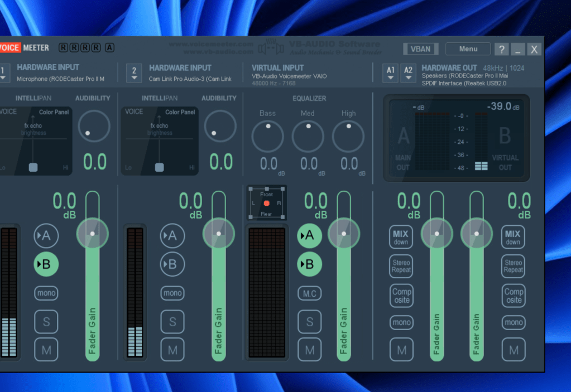Viewport: 571px width, 392px height.
Task: Click Hardware Input 1 fader gain knob
Action: click(93, 234)
